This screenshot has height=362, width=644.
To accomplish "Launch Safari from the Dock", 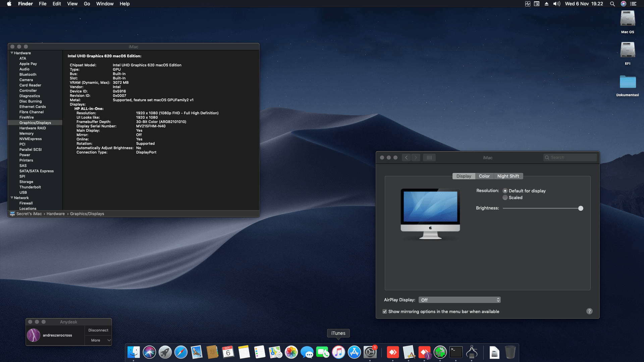I will pos(181,352).
